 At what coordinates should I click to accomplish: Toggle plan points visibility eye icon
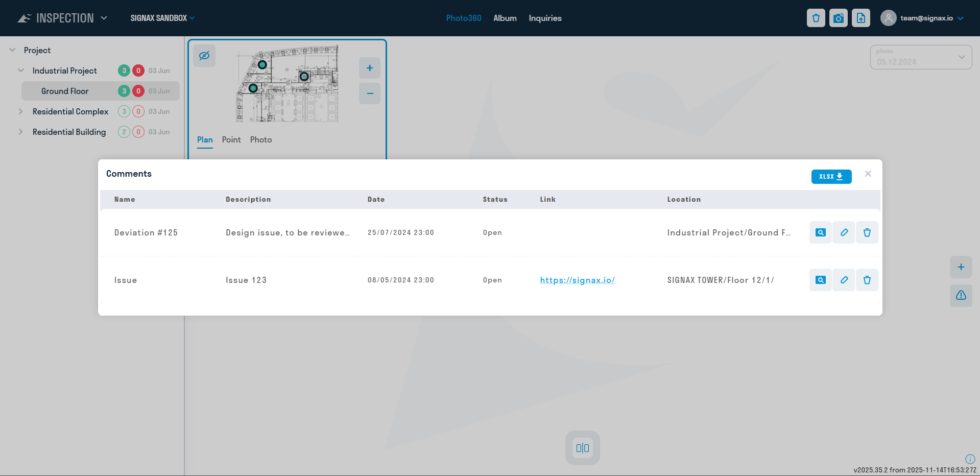tap(204, 56)
